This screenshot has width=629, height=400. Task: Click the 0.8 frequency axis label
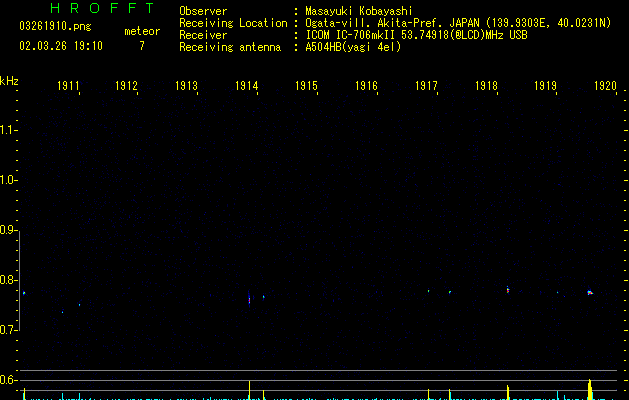click(x=7, y=280)
